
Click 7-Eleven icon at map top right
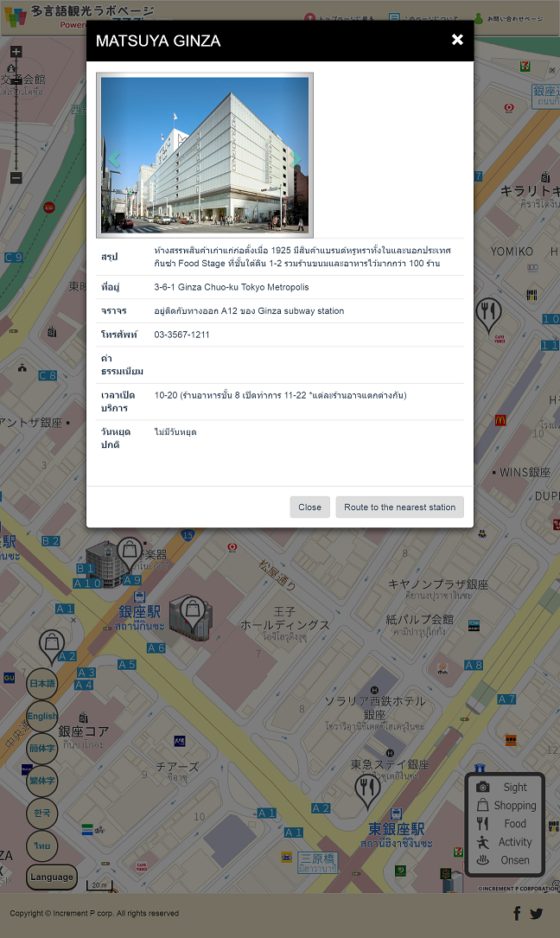(x=525, y=66)
